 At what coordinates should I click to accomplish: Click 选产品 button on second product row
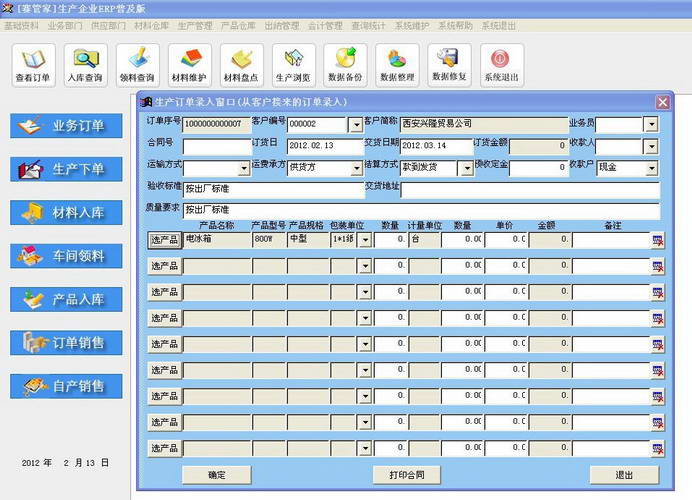[x=164, y=267]
